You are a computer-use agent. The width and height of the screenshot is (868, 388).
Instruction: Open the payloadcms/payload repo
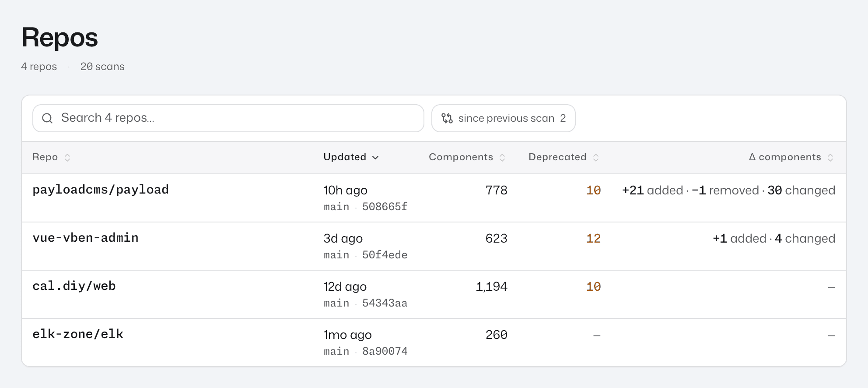101,190
